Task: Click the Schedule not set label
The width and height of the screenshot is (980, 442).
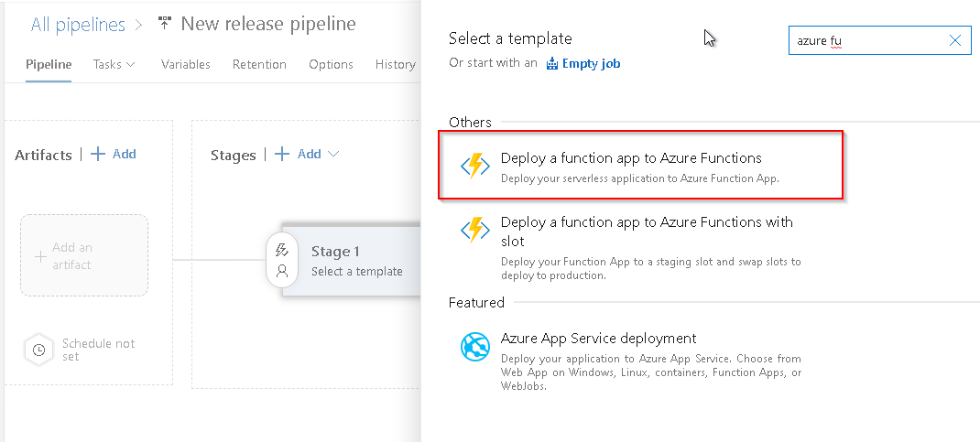Action: coord(99,350)
